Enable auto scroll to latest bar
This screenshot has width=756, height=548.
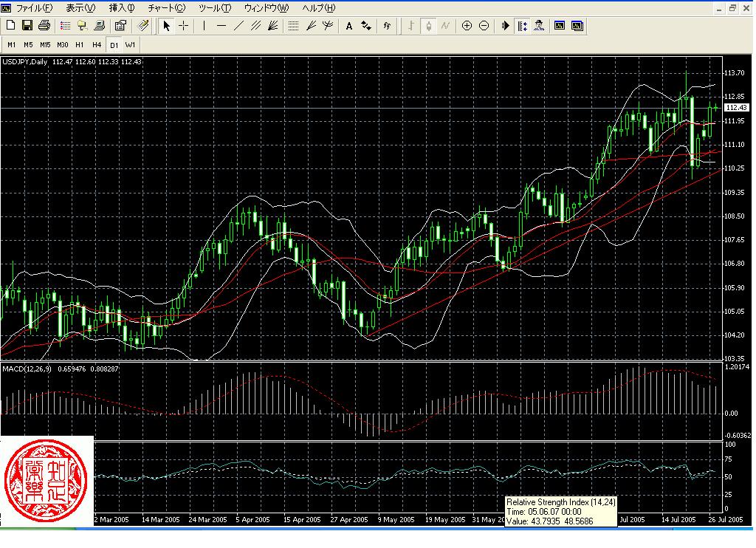505,26
